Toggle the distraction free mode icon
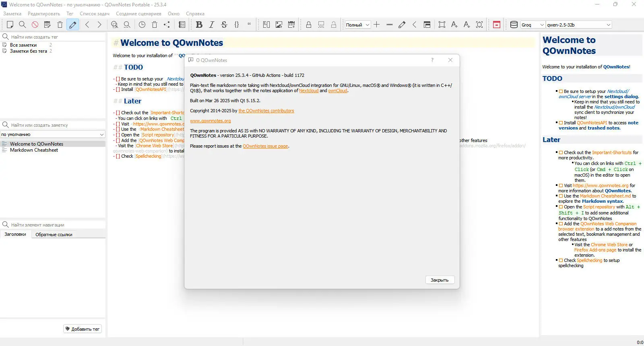 pyautogui.click(x=442, y=25)
